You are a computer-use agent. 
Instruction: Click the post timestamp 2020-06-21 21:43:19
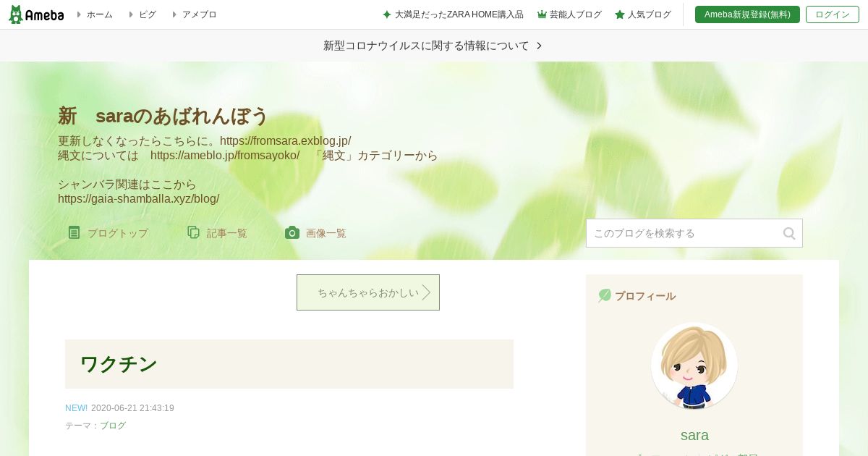coord(132,408)
